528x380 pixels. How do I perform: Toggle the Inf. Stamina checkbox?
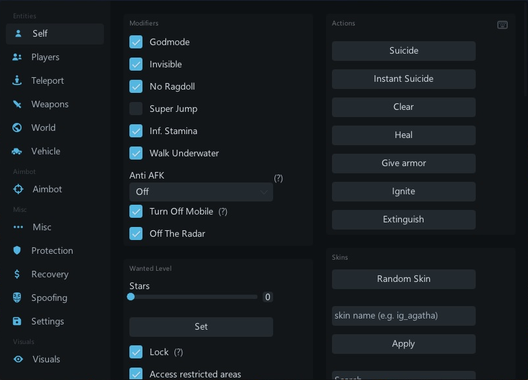coord(136,131)
